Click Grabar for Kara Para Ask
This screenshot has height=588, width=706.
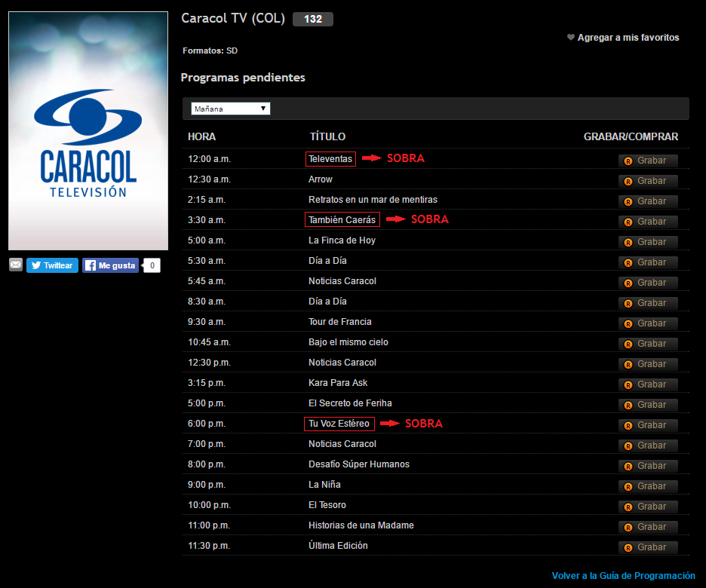coord(648,384)
